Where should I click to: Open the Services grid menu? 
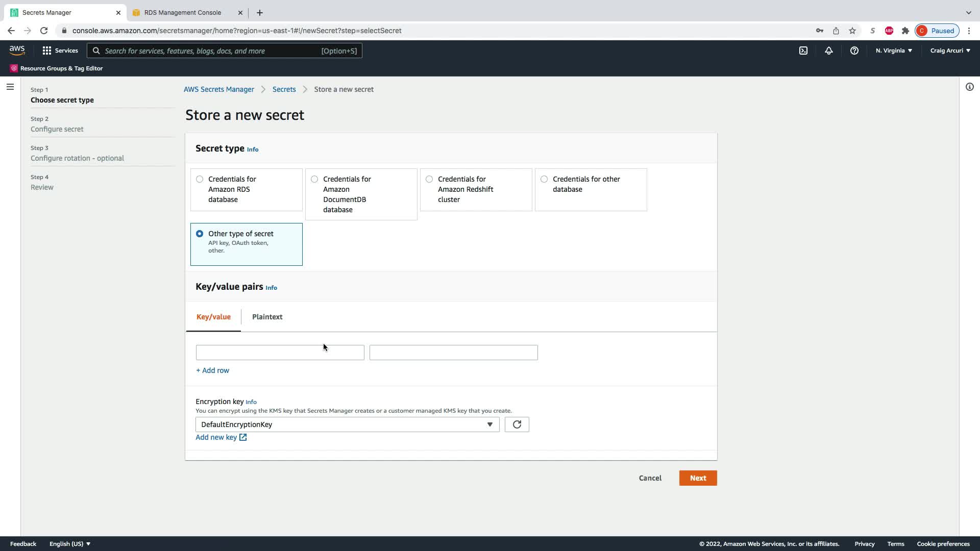click(x=60, y=51)
